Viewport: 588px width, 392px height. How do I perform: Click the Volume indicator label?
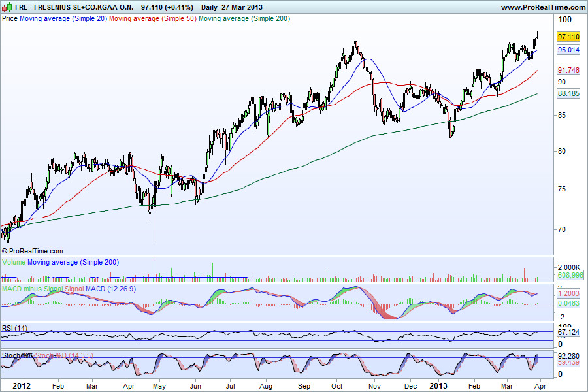pos(14,262)
